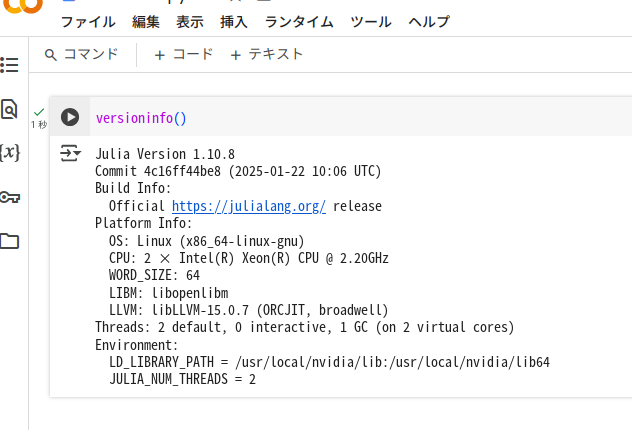This screenshot has height=430, width=632.
Task: Open the files folder icon
Action: (x=9, y=240)
